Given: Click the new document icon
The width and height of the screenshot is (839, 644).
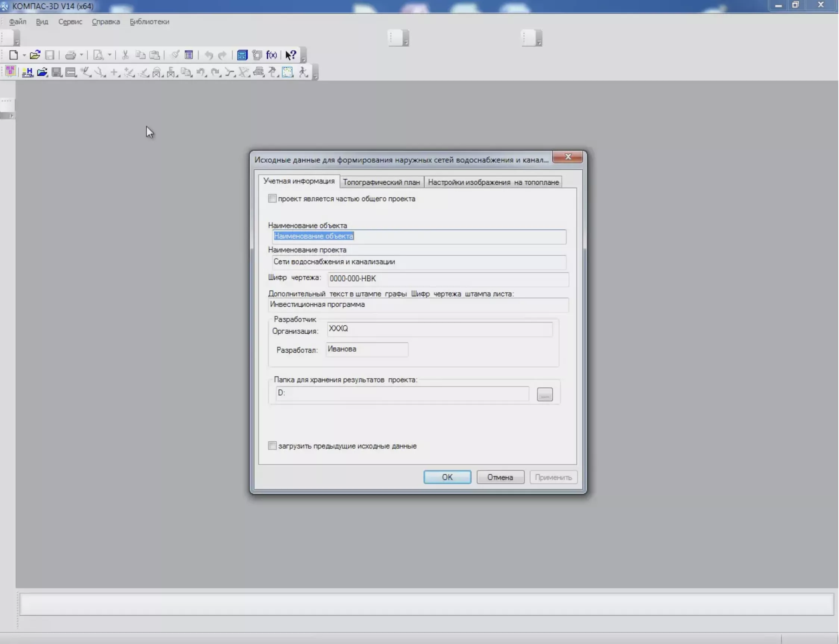Looking at the screenshot, I should tap(13, 55).
